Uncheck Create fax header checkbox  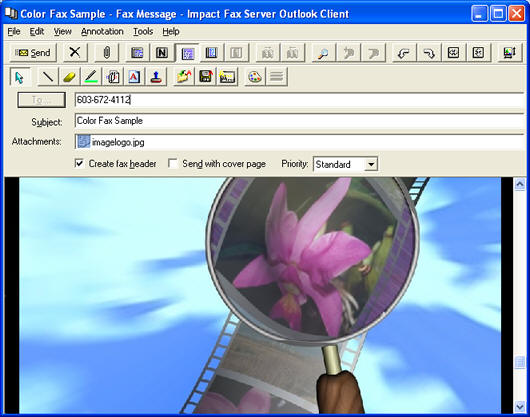point(79,164)
